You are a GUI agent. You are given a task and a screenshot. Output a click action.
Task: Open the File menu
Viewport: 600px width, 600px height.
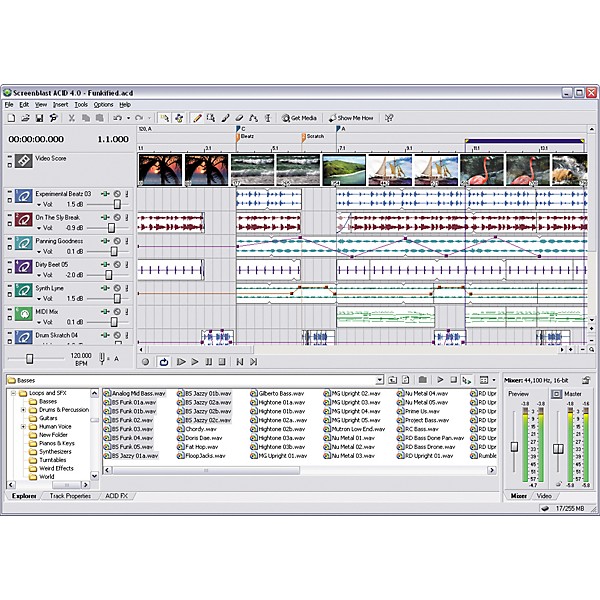(9, 105)
